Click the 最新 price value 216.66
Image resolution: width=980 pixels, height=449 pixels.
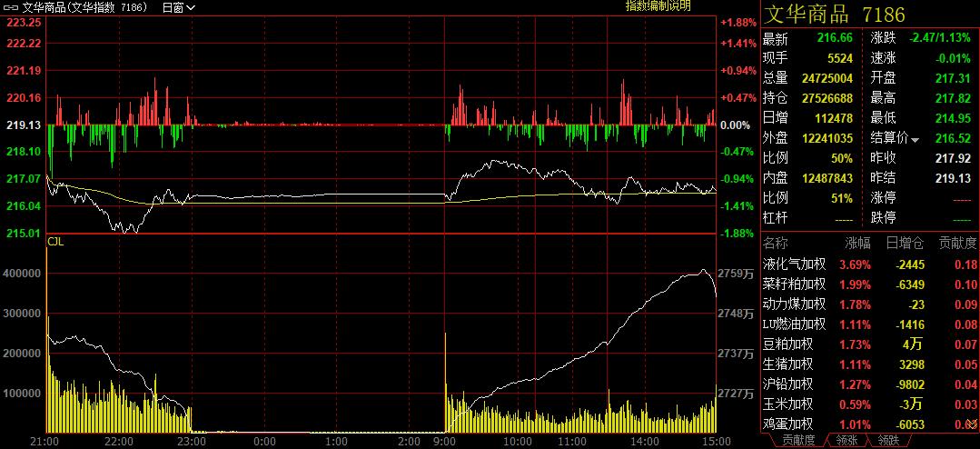pyautogui.click(x=835, y=37)
